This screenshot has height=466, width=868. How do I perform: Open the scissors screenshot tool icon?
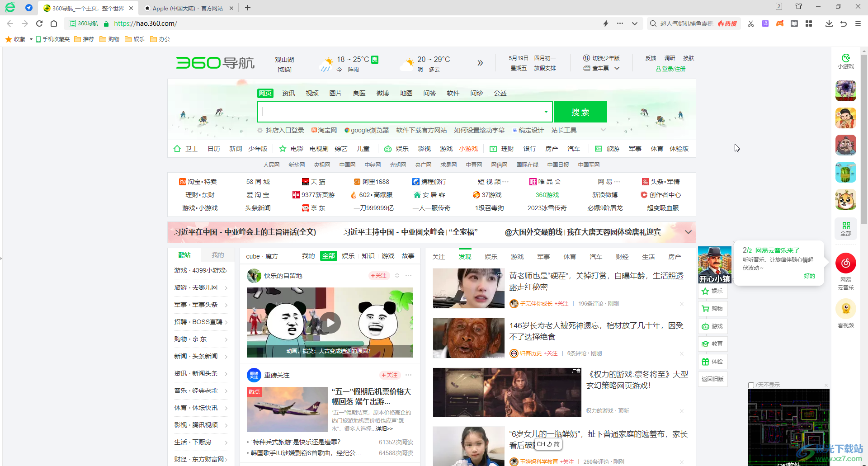[x=751, y=24]
